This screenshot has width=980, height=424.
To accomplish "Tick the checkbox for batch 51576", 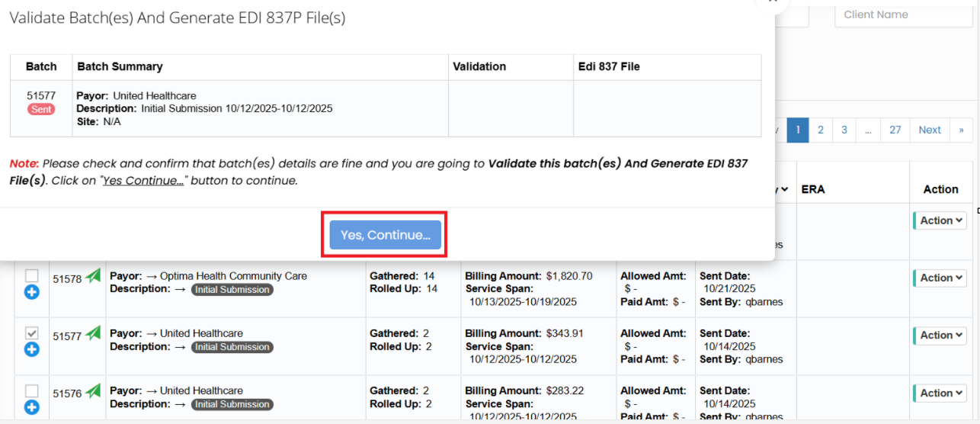I will click(x=32, y=391).
